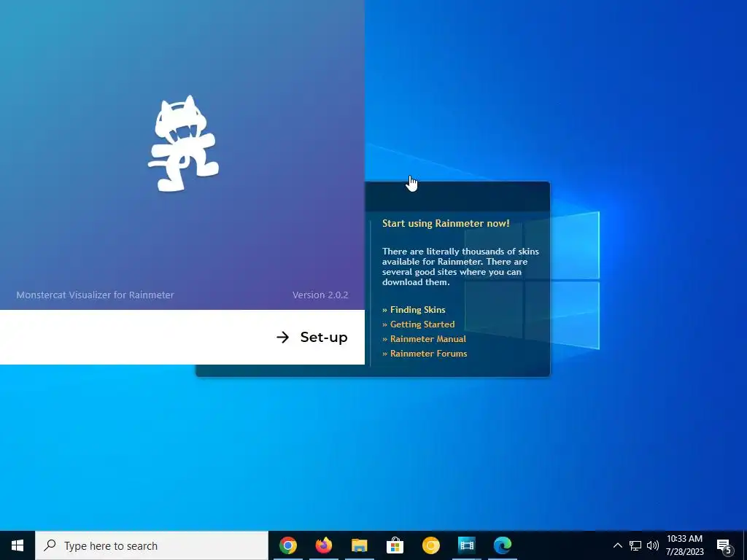Open Microsoft Store from the taskbar
Viewport: 747px width, 560px height.
395,545
